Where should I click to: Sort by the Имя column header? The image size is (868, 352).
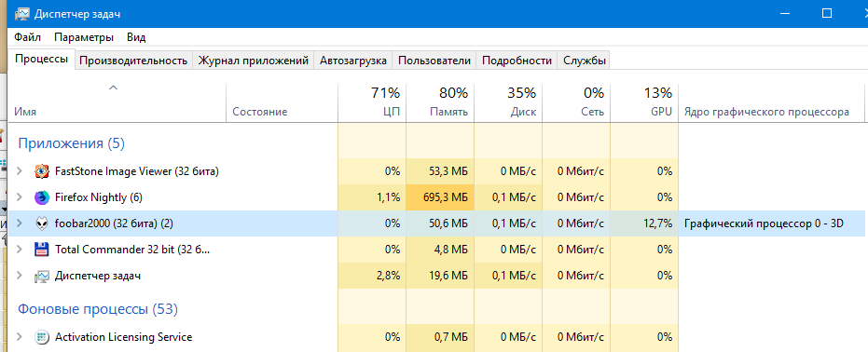click(117, 102)
